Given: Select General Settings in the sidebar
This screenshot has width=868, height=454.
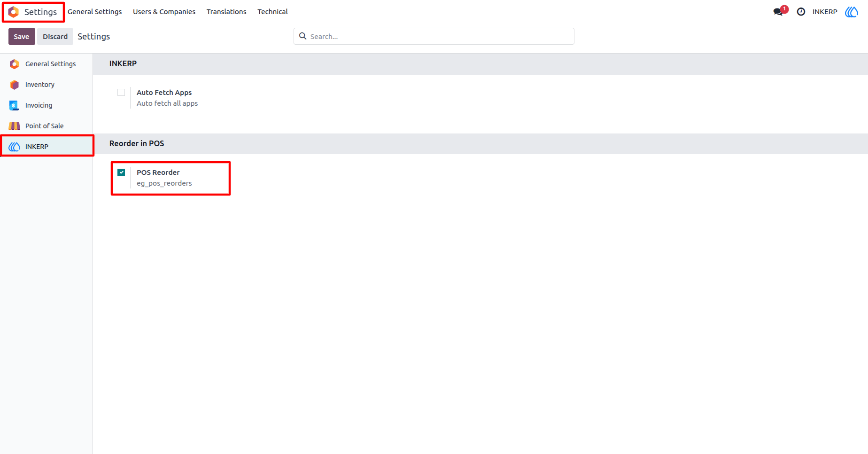Looking at the screenshot, I should pos(46,64).
